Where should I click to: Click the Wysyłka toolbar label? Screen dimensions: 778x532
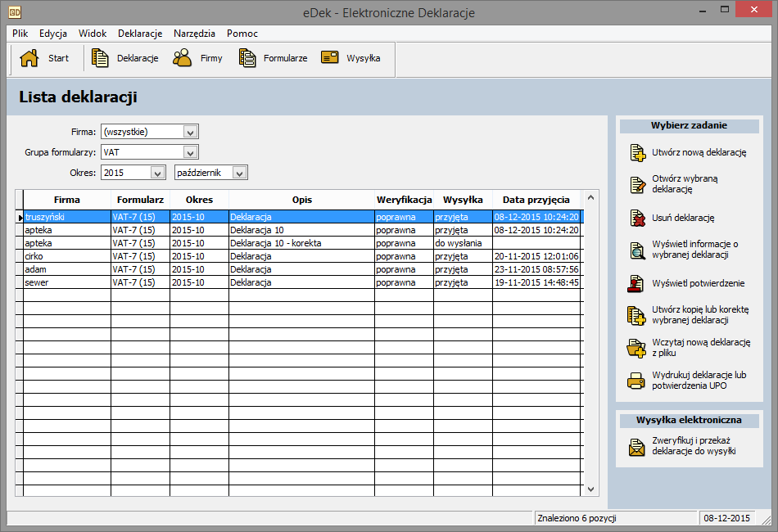click(363, 58)
